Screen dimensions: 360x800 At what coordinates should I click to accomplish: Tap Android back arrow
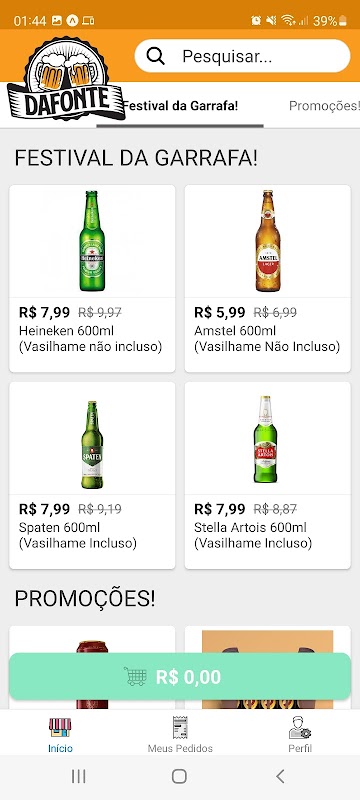pos(280,777)
